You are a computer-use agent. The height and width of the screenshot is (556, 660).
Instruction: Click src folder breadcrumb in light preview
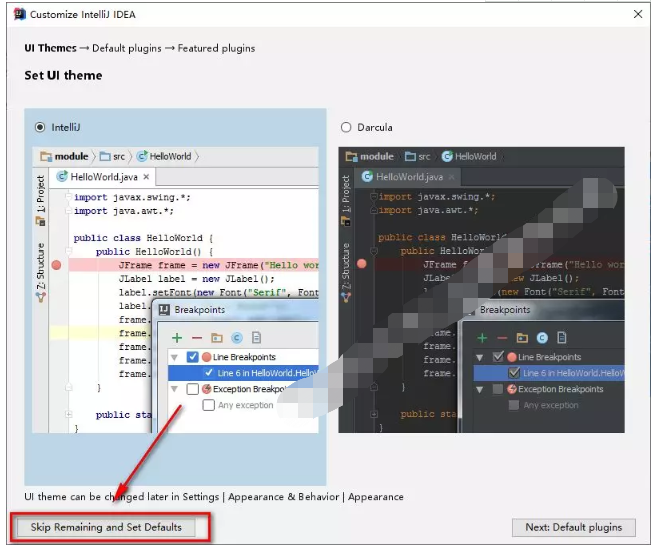112,157
